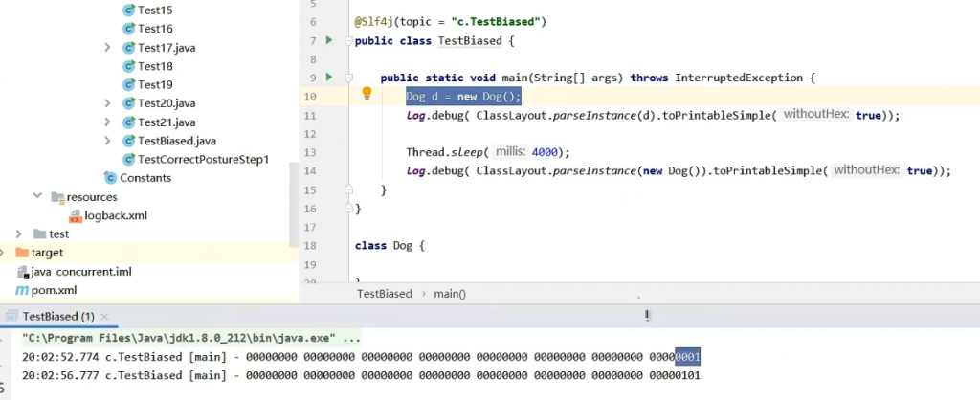
Task: Click the TestBiased breadcrumb
Action: (384, 294)
